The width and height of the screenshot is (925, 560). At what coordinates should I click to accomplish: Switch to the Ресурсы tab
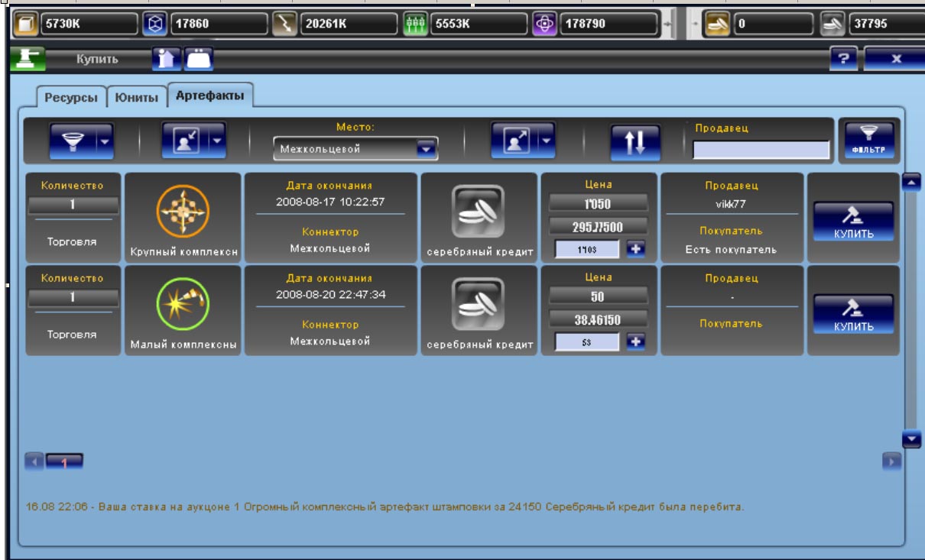pyautogui.click(x=70, y=98)
